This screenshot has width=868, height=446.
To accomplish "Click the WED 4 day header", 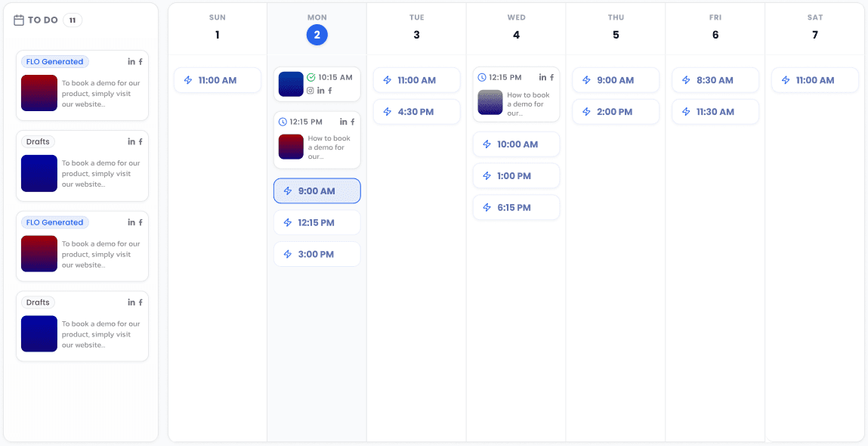I will (517, 29).
